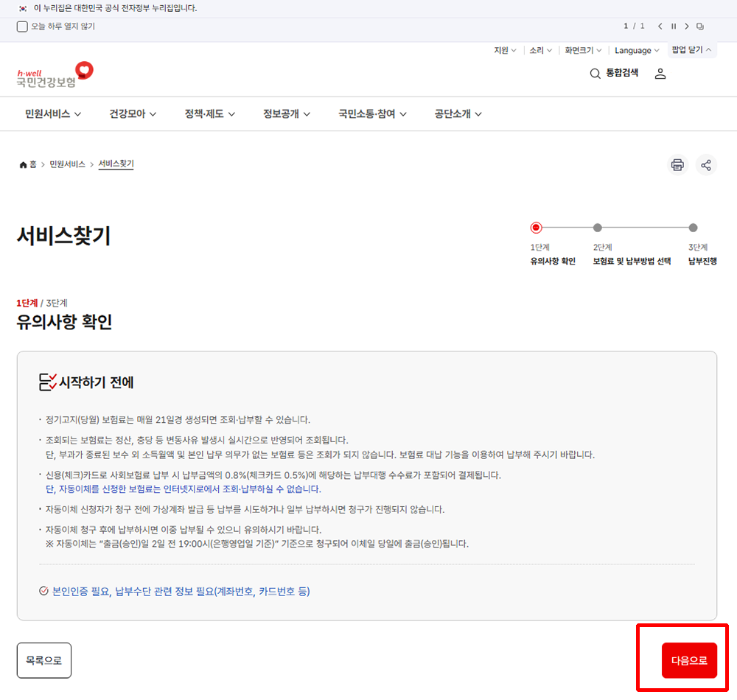Expand the 소리 options dropdown
The width and height of the screenshot is (737, 700).
(x=539, y=50)
